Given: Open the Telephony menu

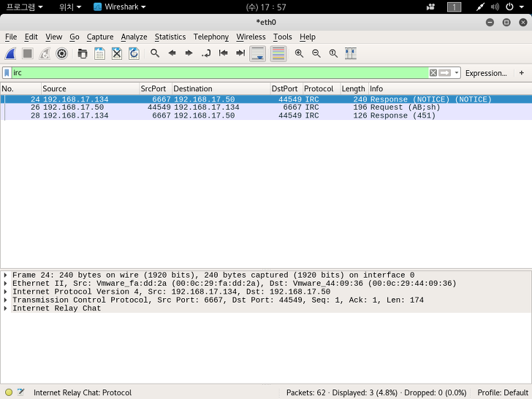Looking at the screenshot, I should click(211, 37).
